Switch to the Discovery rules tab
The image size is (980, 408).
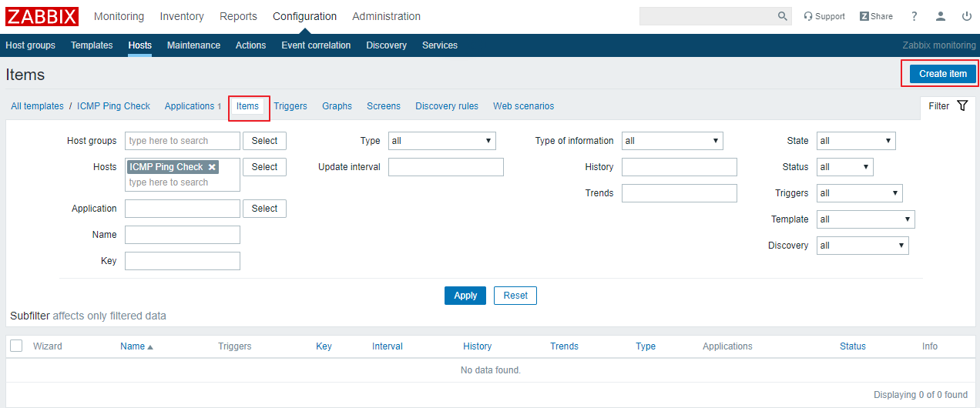(x=447, y=106)
